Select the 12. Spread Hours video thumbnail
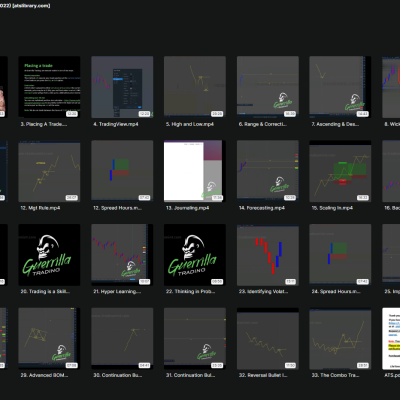 click(x=122, y=171)
